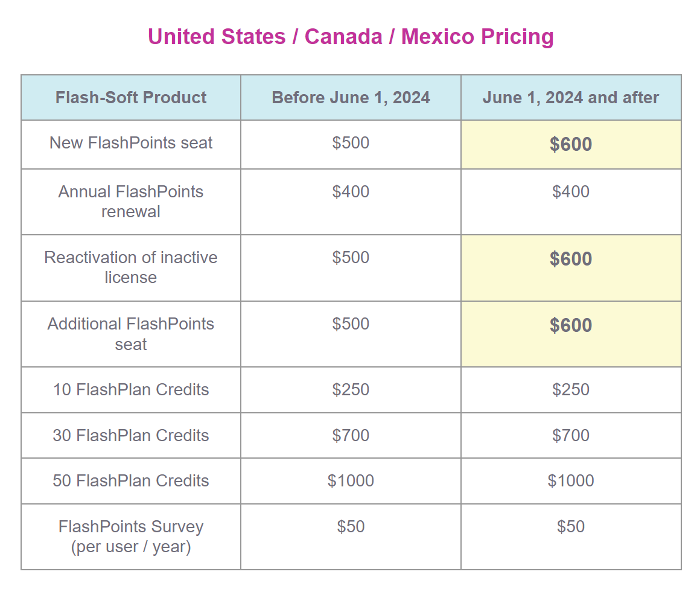The height and width of the screenshot is (589, 700).
Task: Click the $250 price before June 1
Action: pyautogui.click(x=351, y=390)
